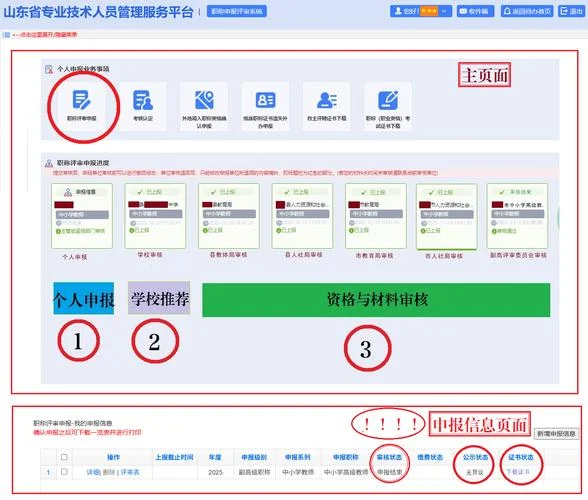
Task: Open the 职称评审申报 icon
Action: 81,99
